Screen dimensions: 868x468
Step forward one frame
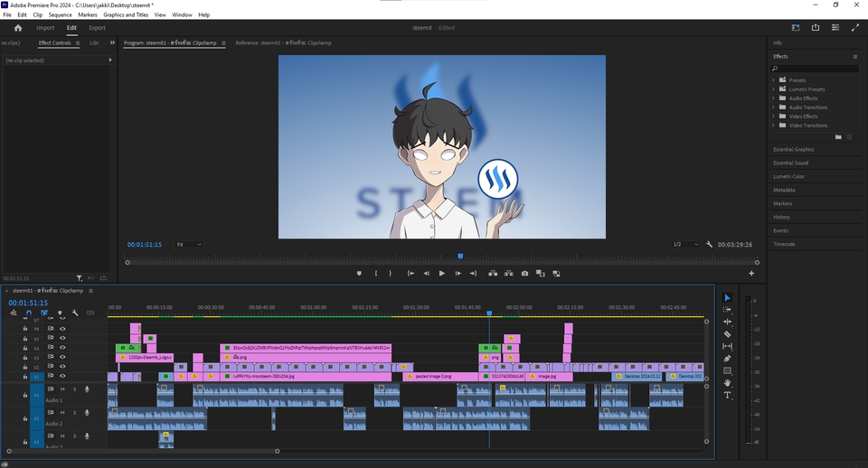(x=458, y=273)
